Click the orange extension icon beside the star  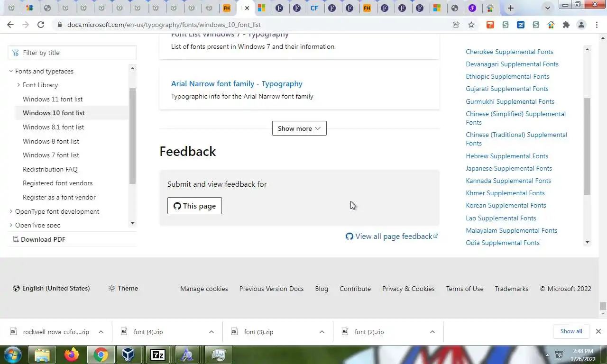(490, 25)
